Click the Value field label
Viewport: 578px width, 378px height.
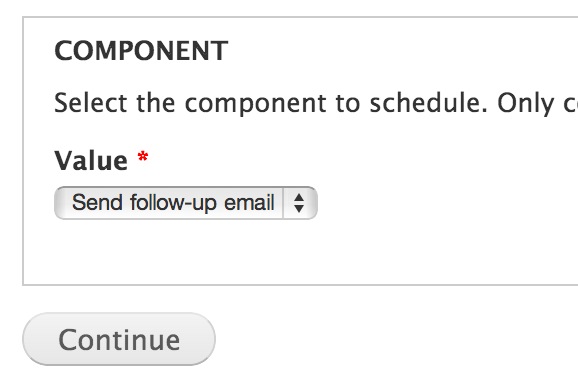click(x=91, y=161)
